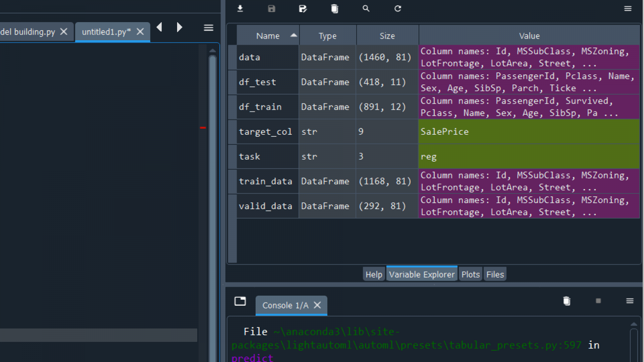Go to next editor tab arrow
This screenshot has height=362, width=644.
pyautogui.click(x=180, y=27)
